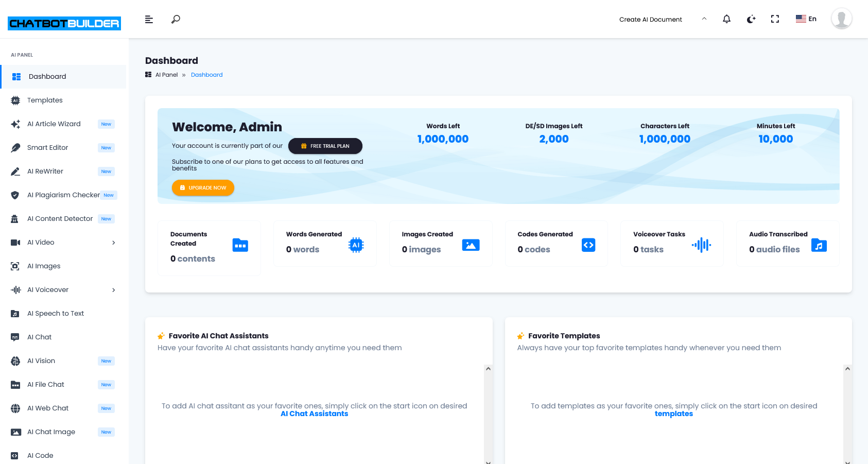Toggle dark mode with the moon icon
Viewport: 868px width, 464px height.
(751, 19)
